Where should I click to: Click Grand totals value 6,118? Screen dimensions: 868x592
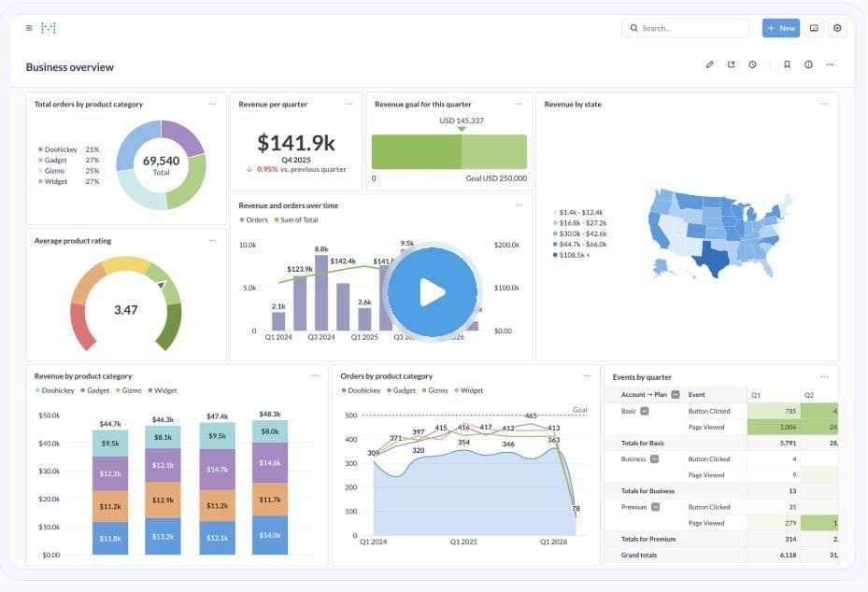(788, 555)
